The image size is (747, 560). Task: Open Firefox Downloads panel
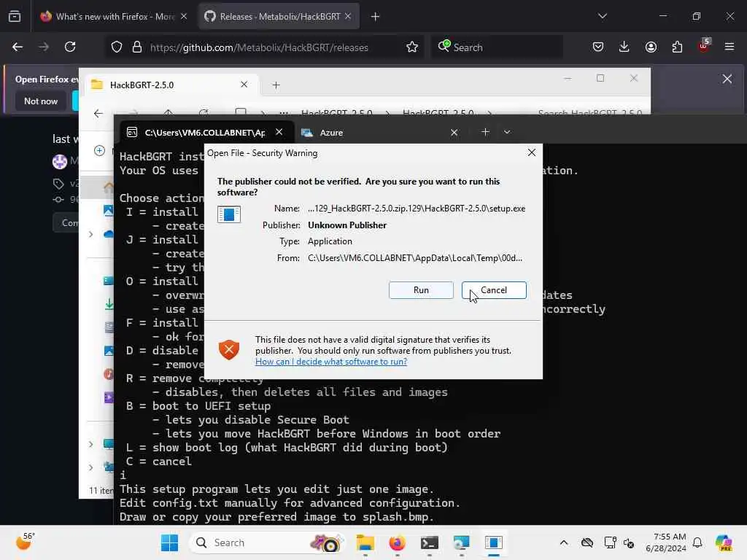coord(624,47)
